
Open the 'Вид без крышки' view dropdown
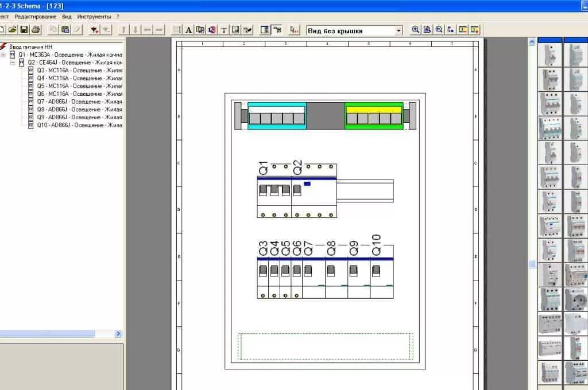pos(399,31)
